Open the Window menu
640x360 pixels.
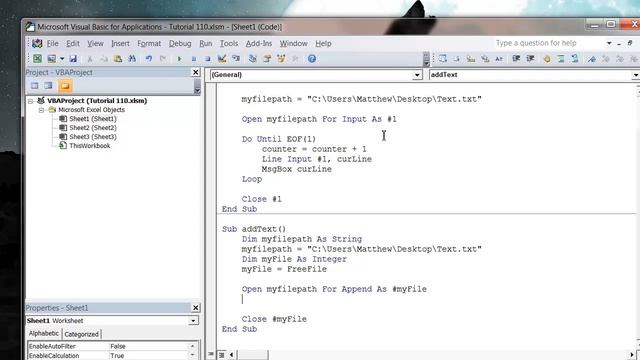tap(293, 43)
